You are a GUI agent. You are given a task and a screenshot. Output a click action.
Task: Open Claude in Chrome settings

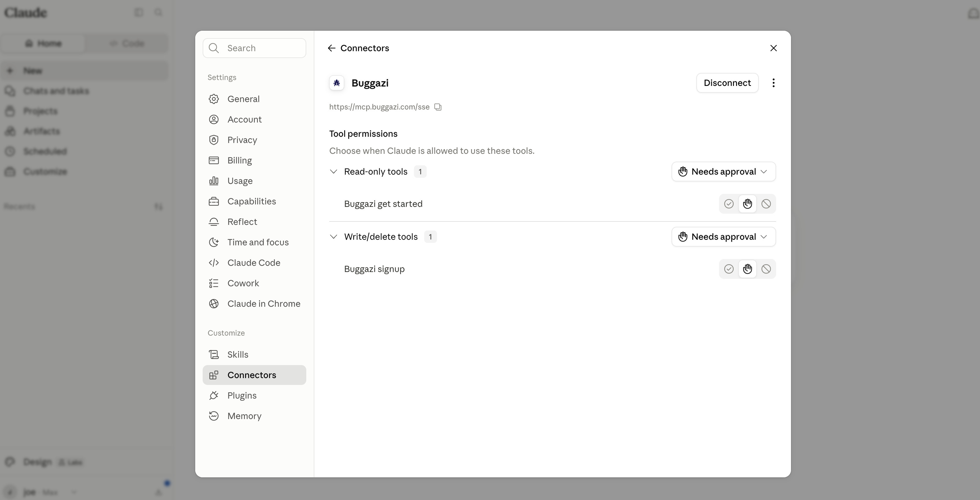point(254,304)
